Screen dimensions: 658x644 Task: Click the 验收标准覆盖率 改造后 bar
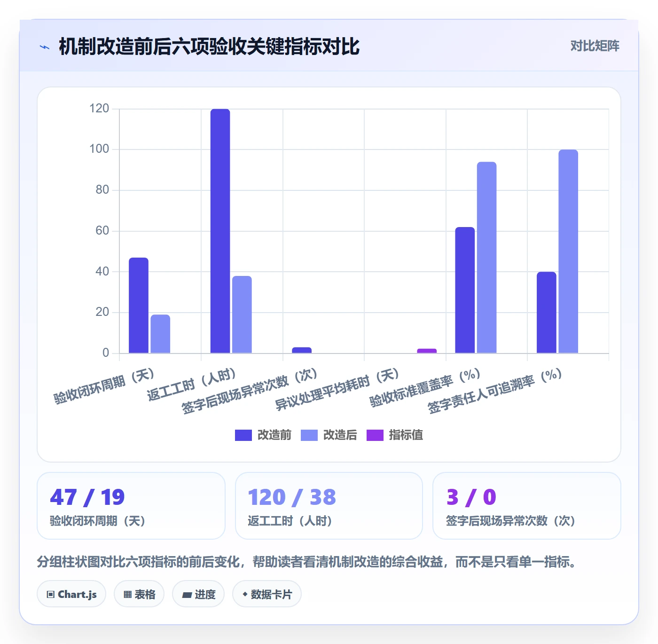486,257
